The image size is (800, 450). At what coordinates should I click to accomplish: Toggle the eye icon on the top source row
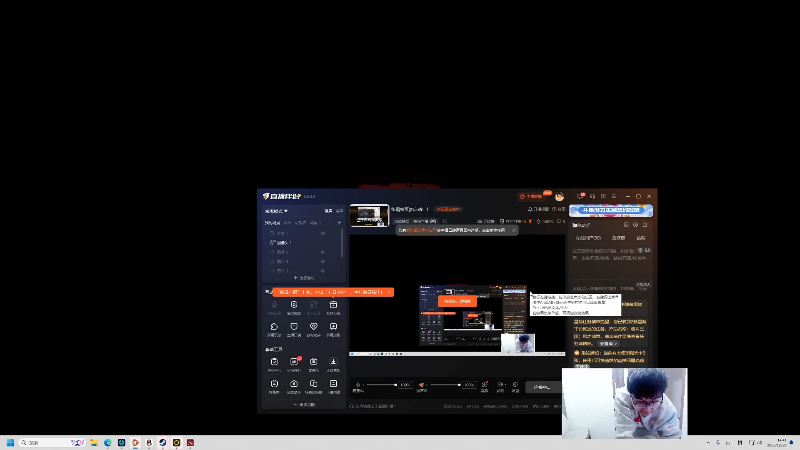tap(322, 233)
